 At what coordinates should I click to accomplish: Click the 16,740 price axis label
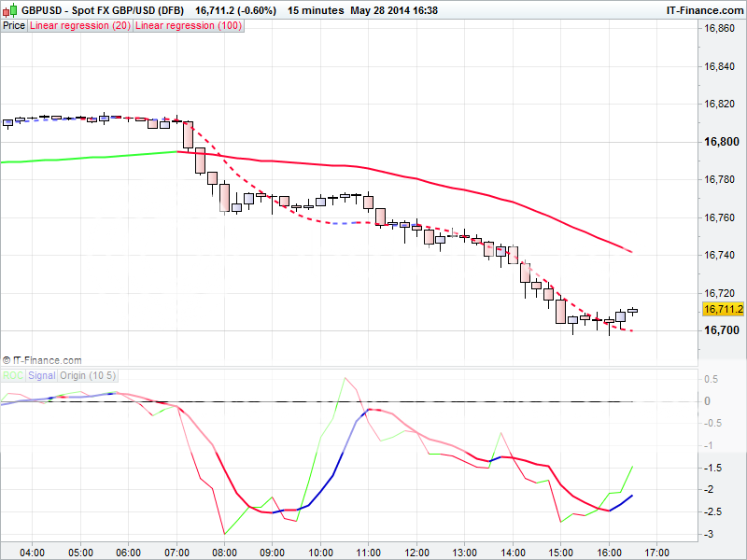click(719, 255)
